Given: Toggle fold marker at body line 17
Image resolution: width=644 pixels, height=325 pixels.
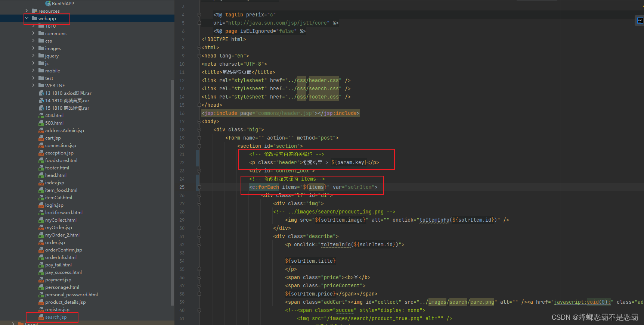Looking at the screenshot, I should [199, 122].
